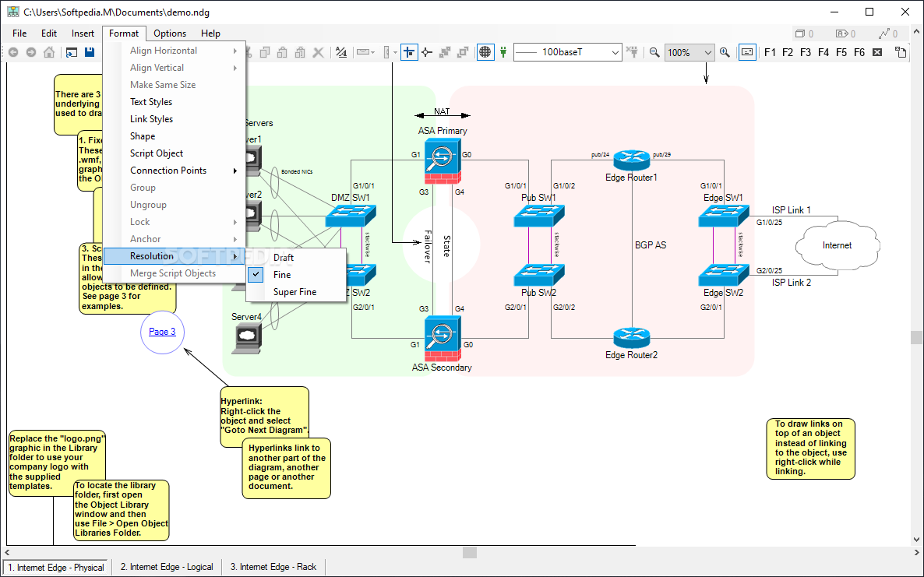
Task: Click the Edge Router2 device label
Action: point(631,355)
